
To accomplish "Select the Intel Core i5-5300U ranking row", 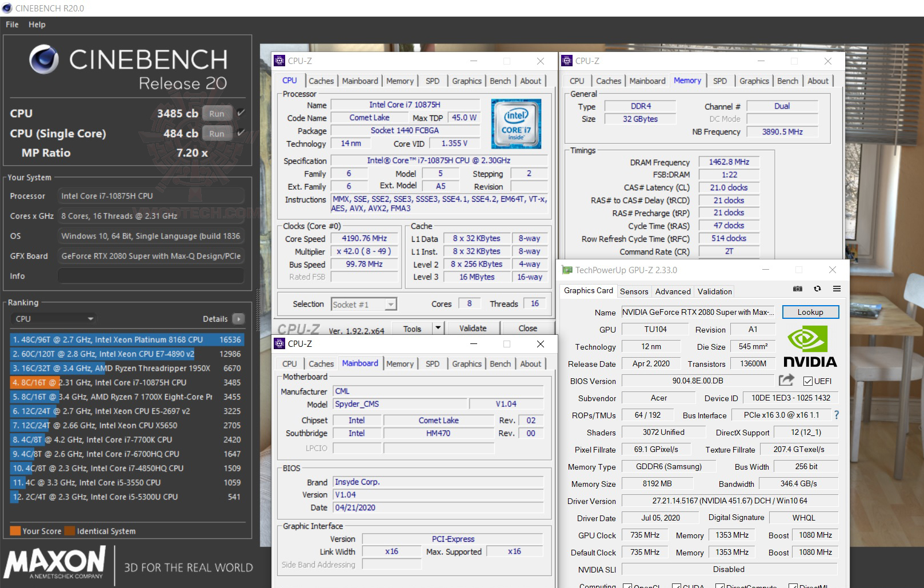I will pyautogui.click(x=127, y=497).
